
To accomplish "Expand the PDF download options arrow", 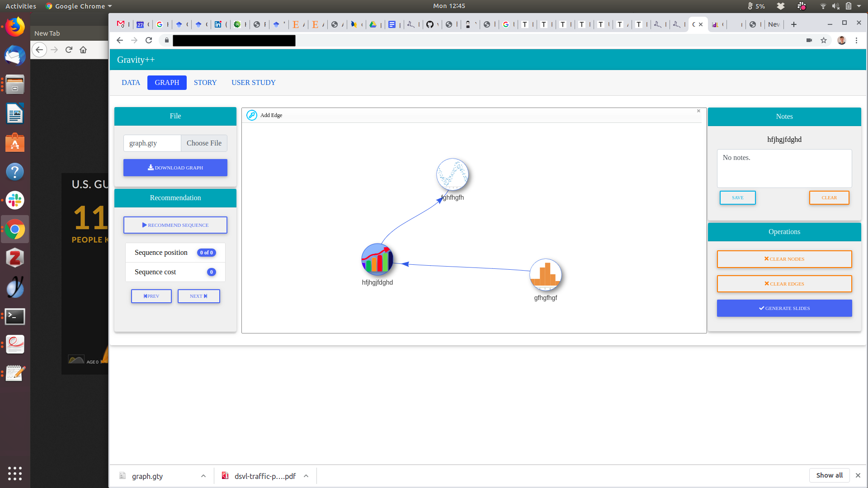I will pyautogui.click(x=306, y=476).
